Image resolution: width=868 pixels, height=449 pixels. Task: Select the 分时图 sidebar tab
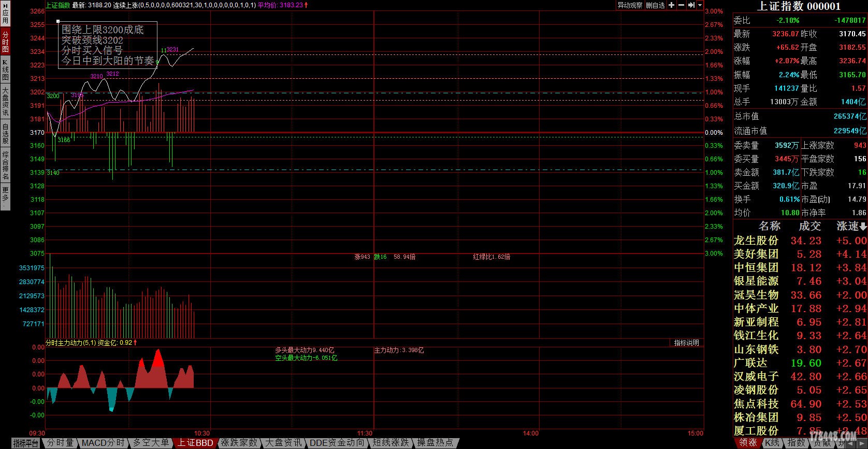pyautogui.click(x=5, y=41)
